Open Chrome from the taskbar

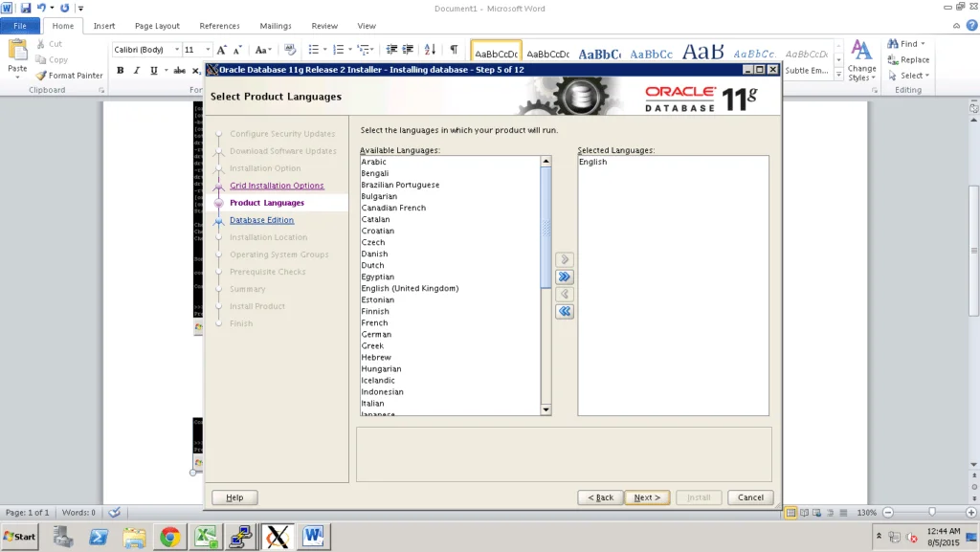tap(169, 537)
